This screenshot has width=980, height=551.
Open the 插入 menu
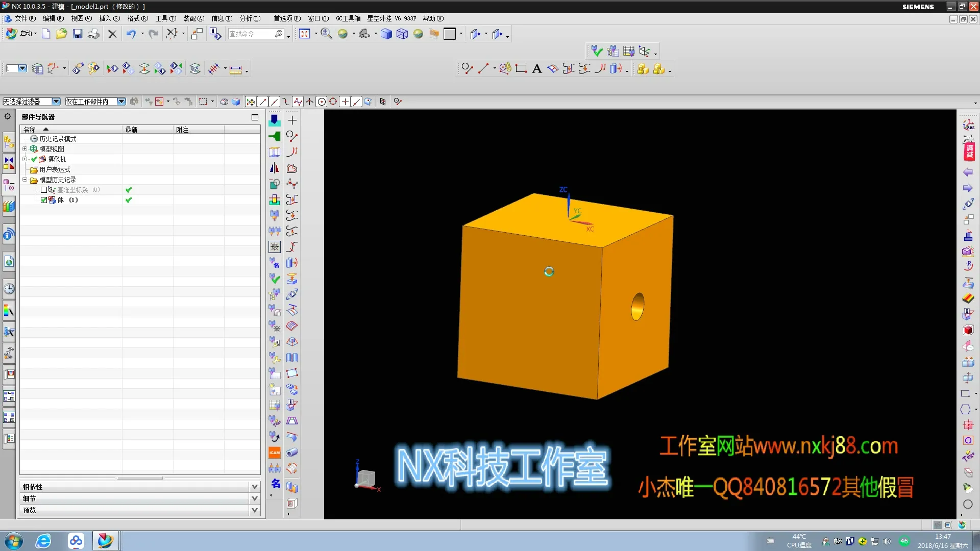click(109, 18)
